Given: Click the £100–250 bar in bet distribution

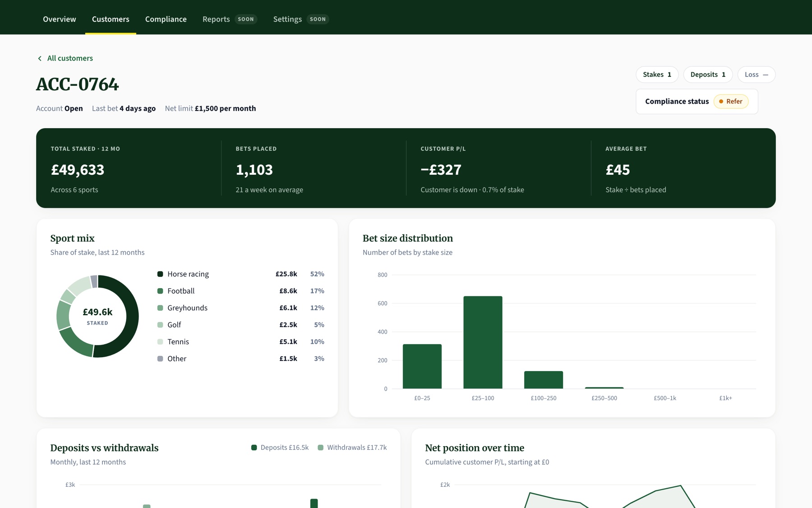Looking at the screenshot, I should 544,380.
